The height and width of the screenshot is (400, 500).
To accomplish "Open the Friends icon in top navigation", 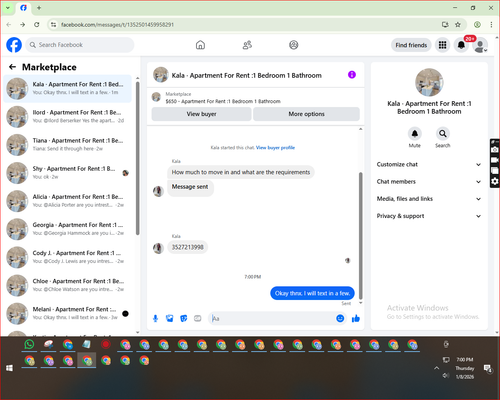I will (247, 45).
